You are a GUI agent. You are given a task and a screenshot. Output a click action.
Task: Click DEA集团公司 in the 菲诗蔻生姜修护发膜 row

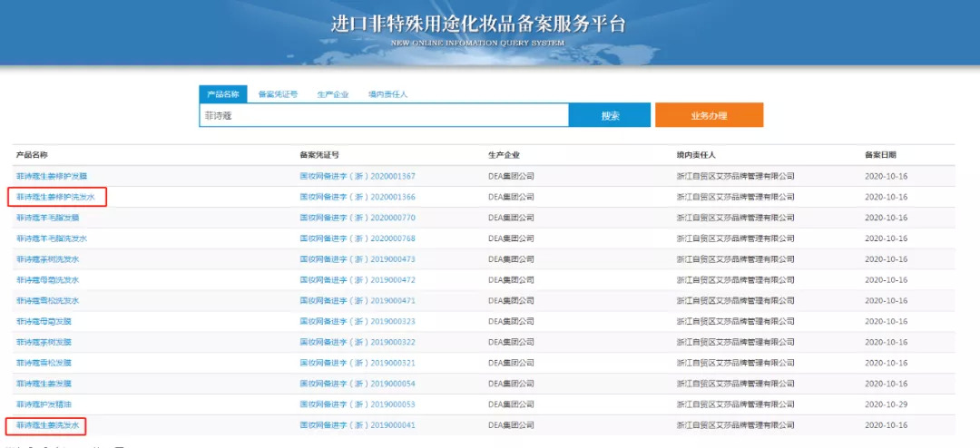click(x=511, y=176)
